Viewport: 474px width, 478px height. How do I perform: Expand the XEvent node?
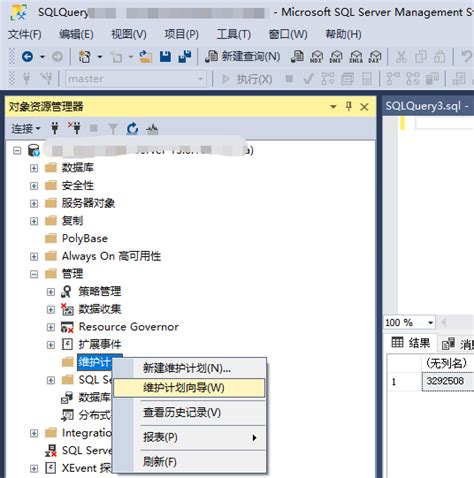click(x=34, y=468)
